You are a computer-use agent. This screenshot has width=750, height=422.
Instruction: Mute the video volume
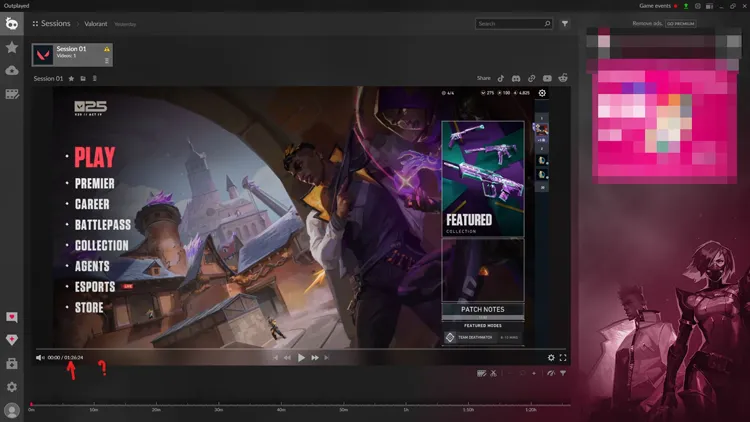tap(40, 357)
